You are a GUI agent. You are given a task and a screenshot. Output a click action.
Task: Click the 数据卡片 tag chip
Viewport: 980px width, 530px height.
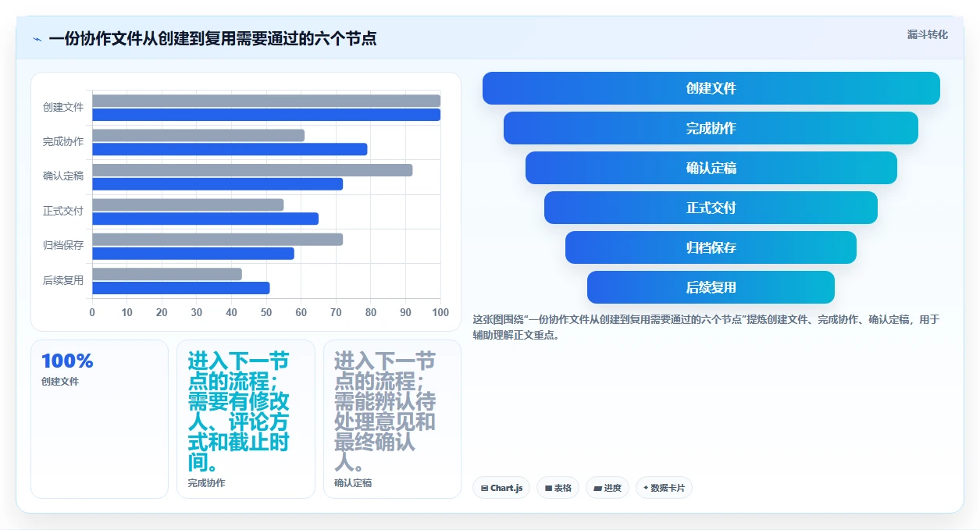pos(664,488)
